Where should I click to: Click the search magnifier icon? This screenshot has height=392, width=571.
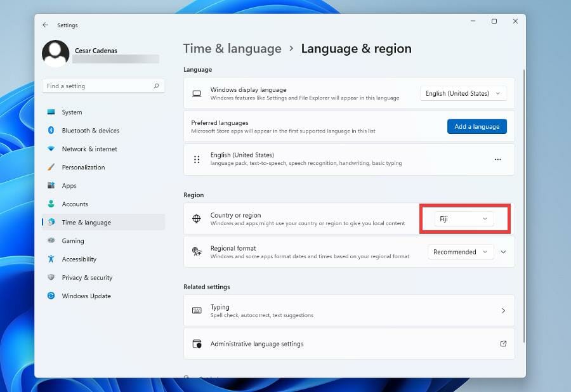[x=156, y=86]
